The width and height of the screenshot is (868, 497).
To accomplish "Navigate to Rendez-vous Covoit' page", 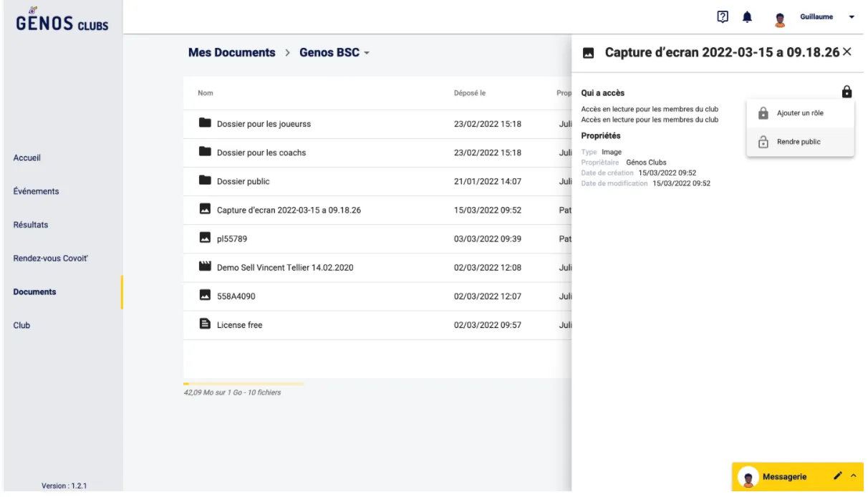I will tap(50, 258).
